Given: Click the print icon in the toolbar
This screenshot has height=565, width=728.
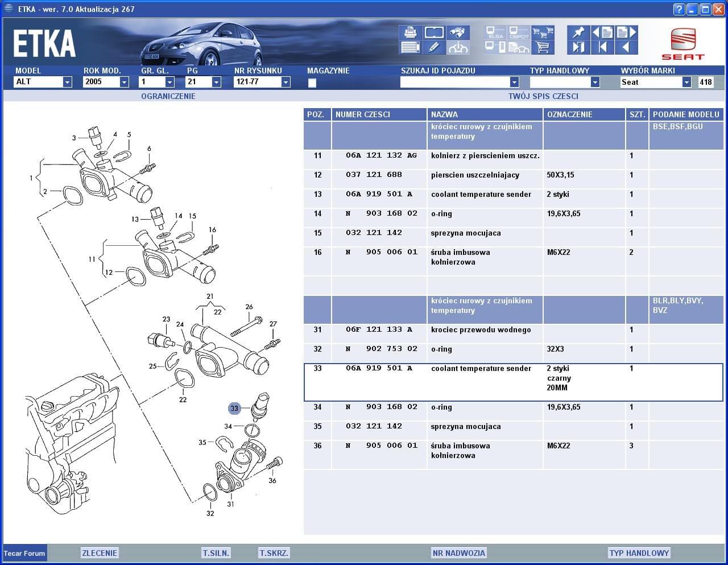Looking at the screenshot, I should pyautogui.click(x=409, y=32).
